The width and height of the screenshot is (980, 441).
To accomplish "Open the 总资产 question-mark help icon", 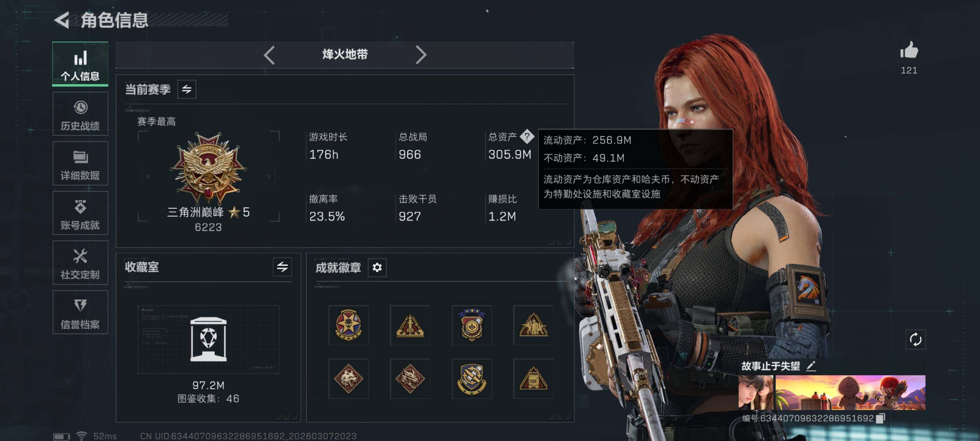I will pyautogui.click(x=527, y=136).
